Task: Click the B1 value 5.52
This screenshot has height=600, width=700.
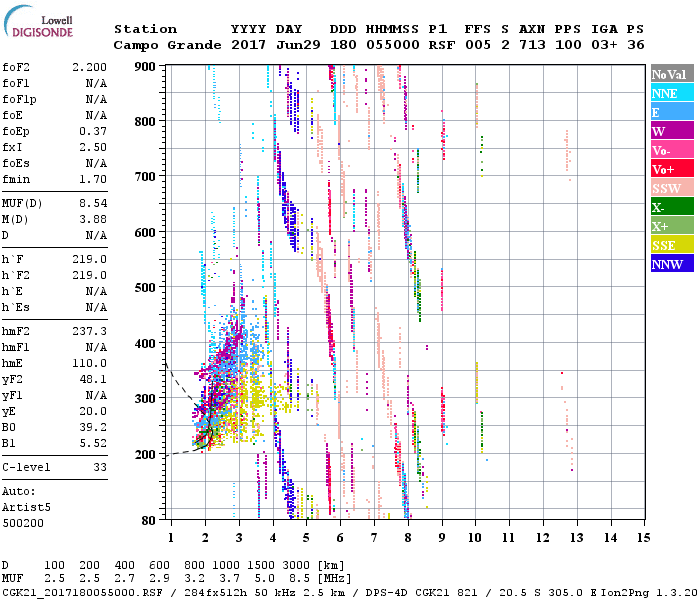Action: coord(93,444)
